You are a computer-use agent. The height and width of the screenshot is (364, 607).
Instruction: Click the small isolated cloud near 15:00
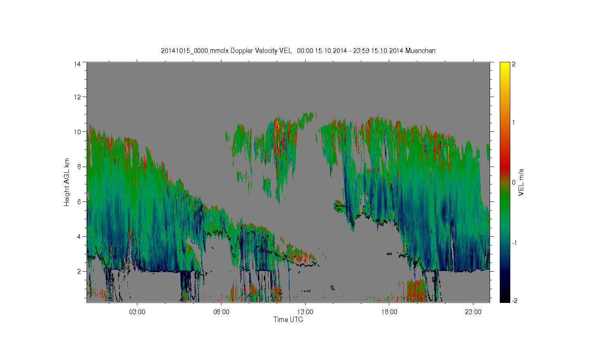337,205
